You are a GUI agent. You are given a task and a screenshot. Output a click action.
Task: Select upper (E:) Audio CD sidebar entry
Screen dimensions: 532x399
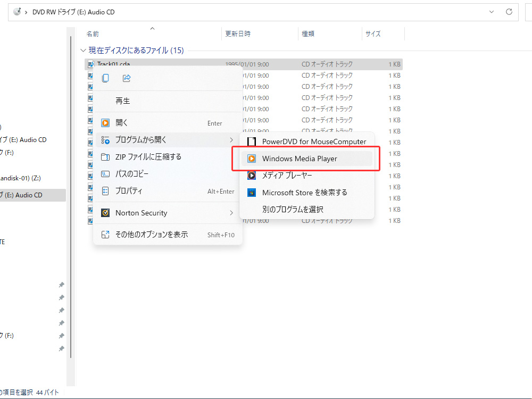coord(23,140)
